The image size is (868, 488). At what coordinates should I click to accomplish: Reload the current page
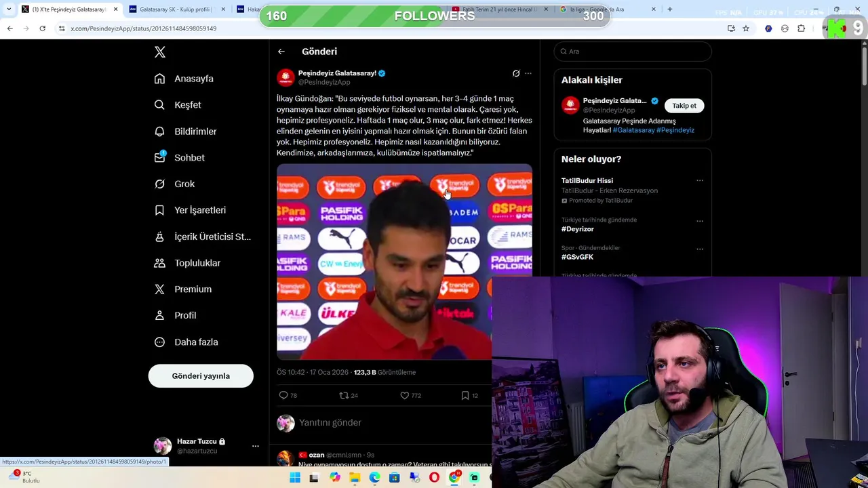tap(42, 28)
